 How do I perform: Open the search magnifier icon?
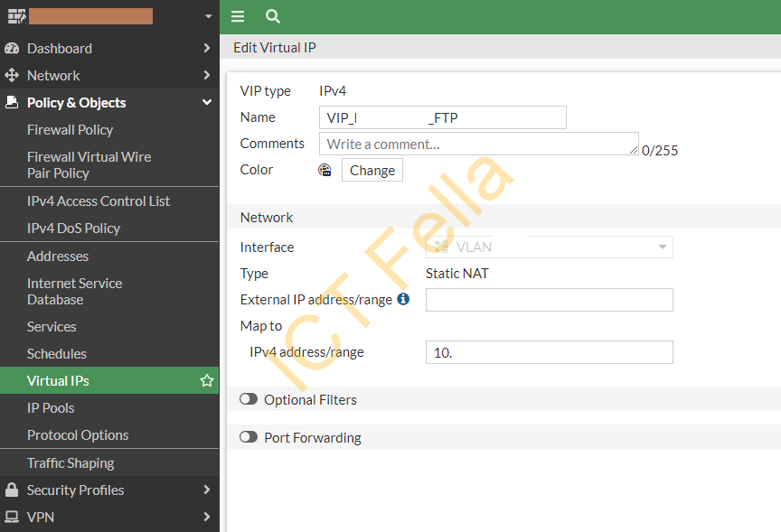tap(272, 16)
